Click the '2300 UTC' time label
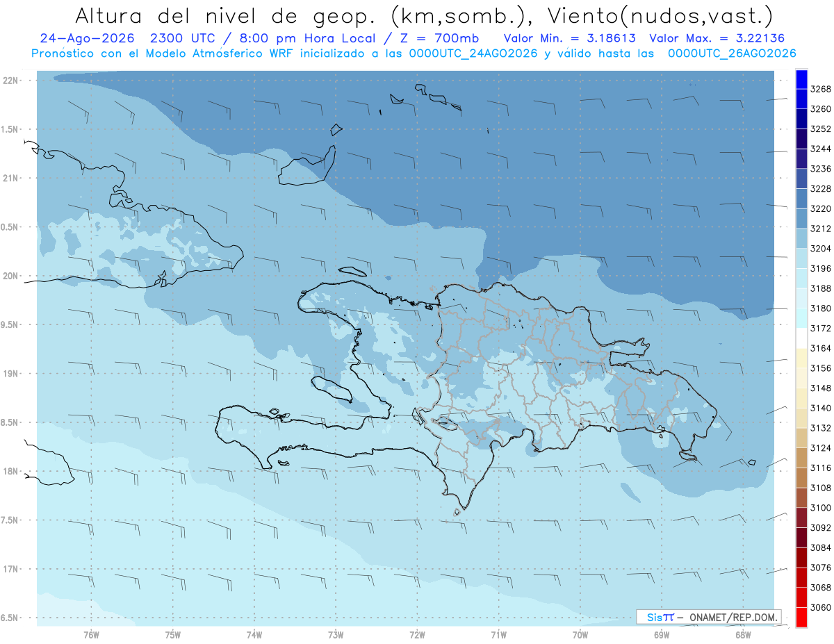 [x=184, y=38]
